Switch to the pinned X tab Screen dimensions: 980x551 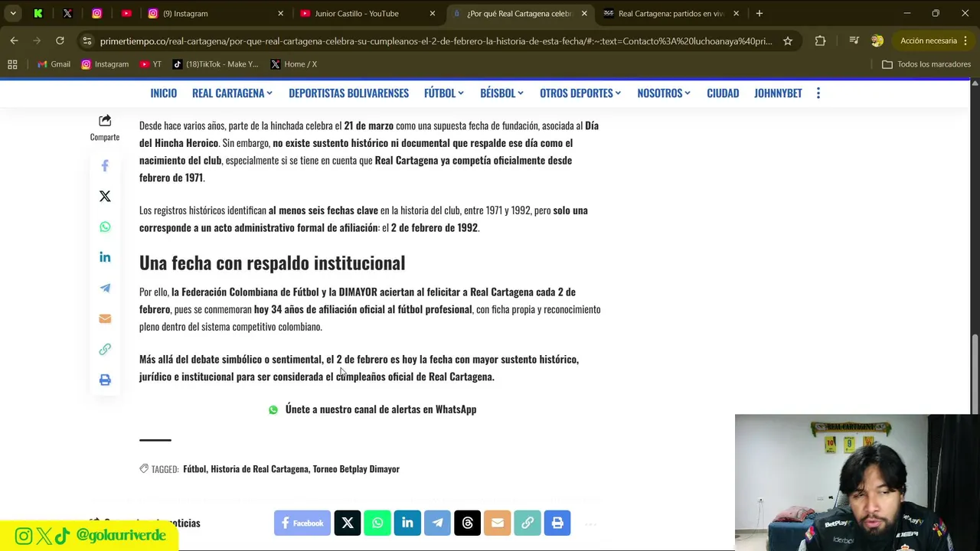click(67, 13)
